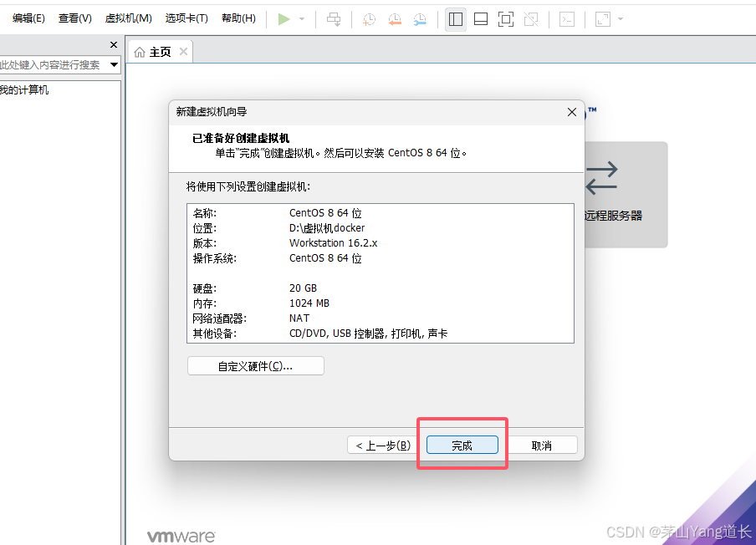Viewport: 756px width, 545px height.
Task: Click the 上一步(B) back button
Action: click(383, 446)
